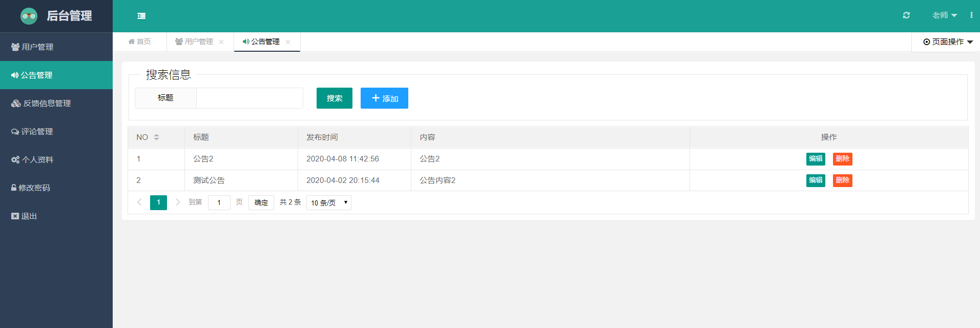Open 用户管理 in the sidebar

pos(56,47)
